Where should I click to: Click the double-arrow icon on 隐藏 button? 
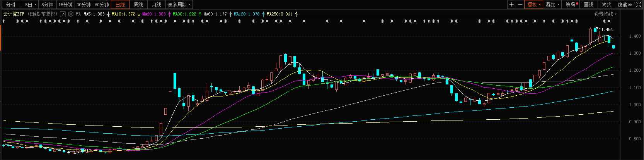[x=630, y=5]
